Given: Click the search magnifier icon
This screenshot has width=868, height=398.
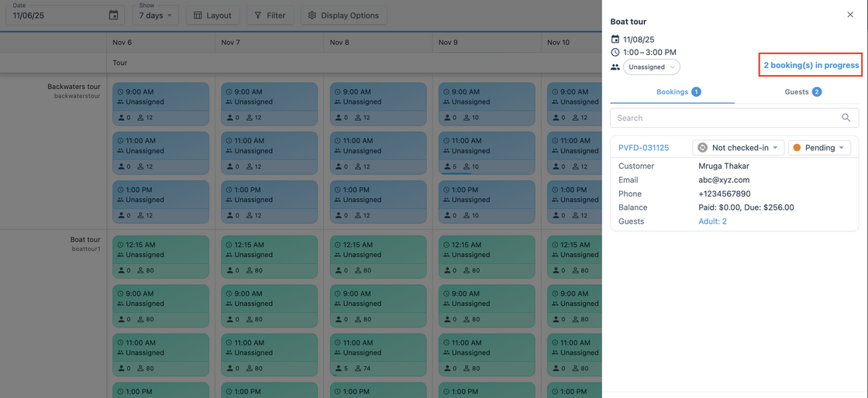Looking at the screenshot, I should pyautogui.click(x=846, y=118).
